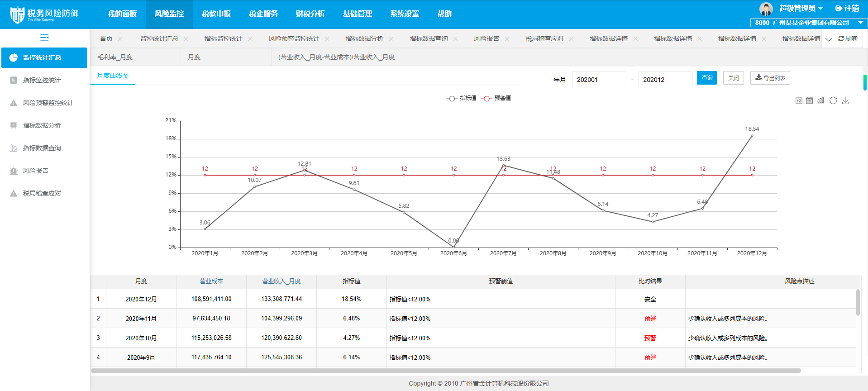Close the 指标数据查询 tab
This screenshot has width=868, height=391.
[456, 39]
